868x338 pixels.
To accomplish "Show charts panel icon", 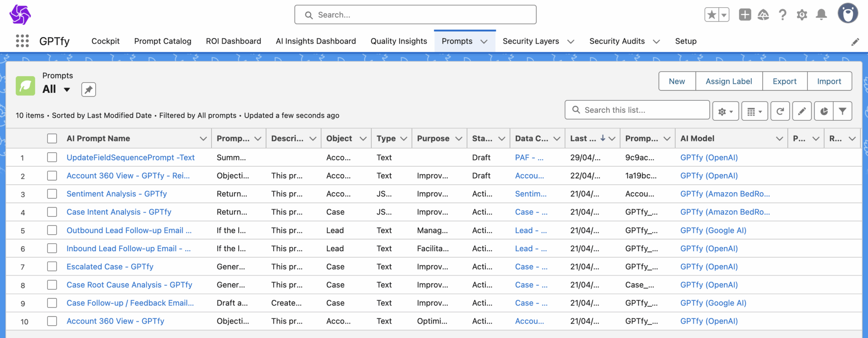I will coord(824,111).
